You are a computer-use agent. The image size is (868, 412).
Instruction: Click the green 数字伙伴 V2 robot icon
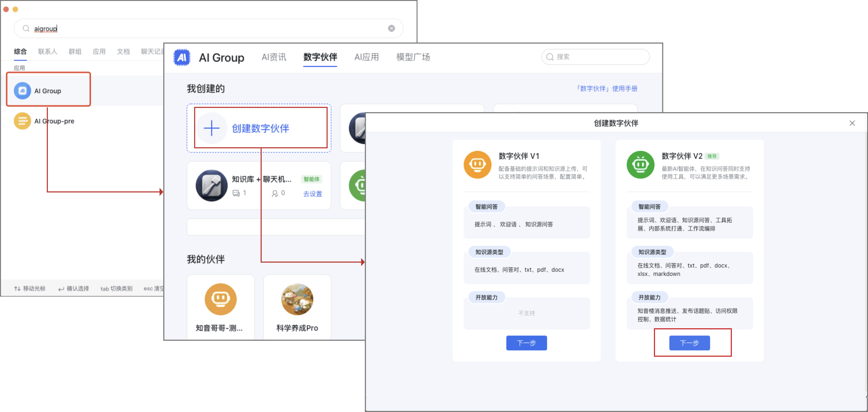click(x=640, y=165)
